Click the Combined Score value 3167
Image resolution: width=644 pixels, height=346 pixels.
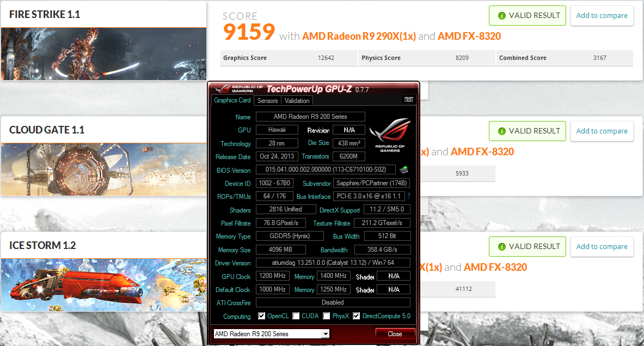click(x=600, y=58)
